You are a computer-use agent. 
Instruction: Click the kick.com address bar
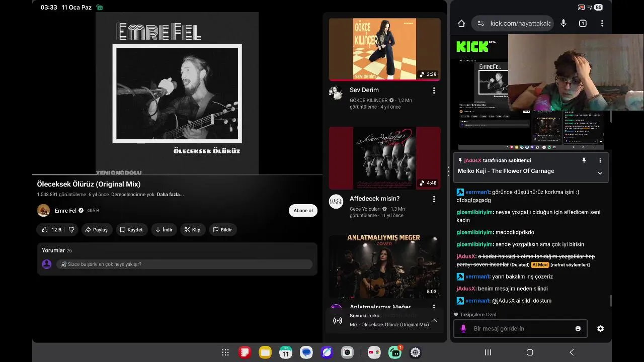pos(520,23)
